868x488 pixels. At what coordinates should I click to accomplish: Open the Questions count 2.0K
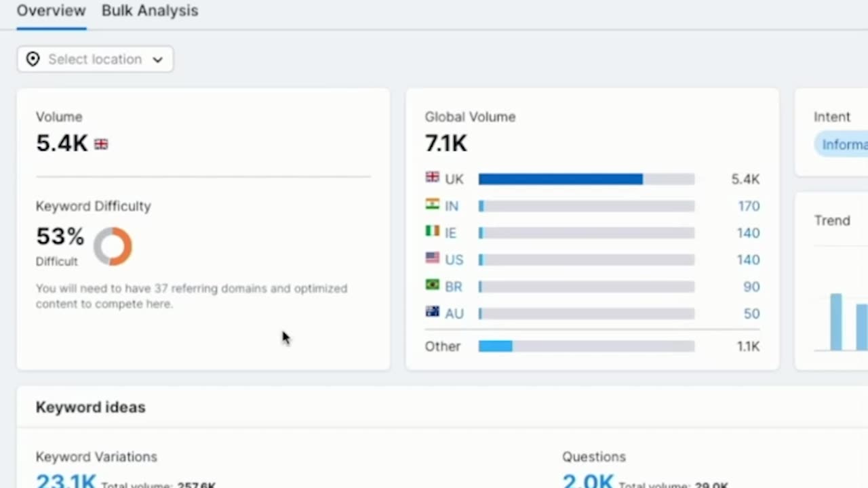tap(588, 481)
